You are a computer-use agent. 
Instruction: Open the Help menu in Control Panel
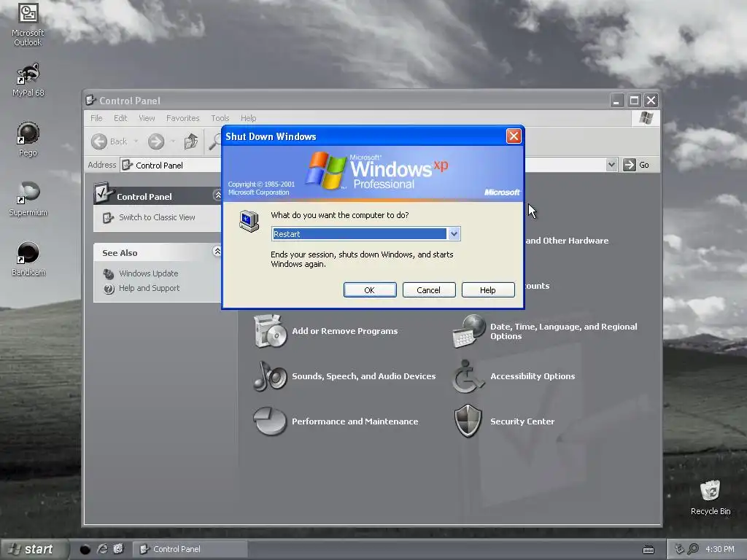pos(248,118)
